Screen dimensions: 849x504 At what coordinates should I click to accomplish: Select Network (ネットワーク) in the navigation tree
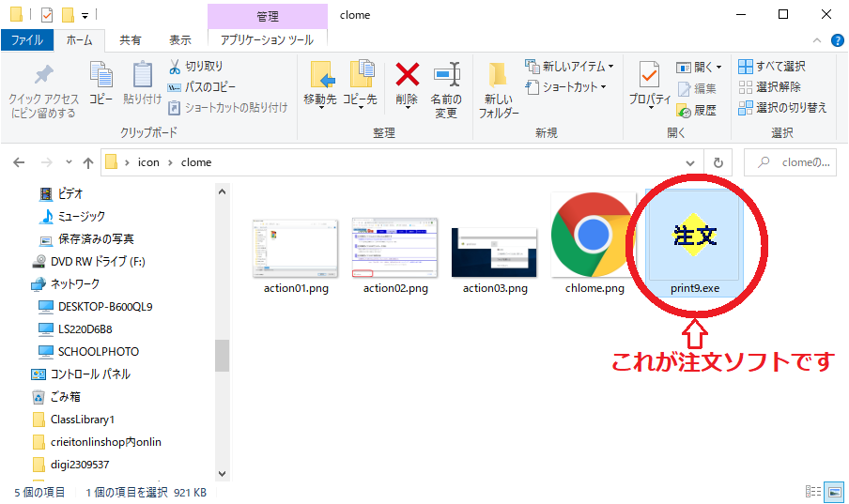click(x=74, y=283)
